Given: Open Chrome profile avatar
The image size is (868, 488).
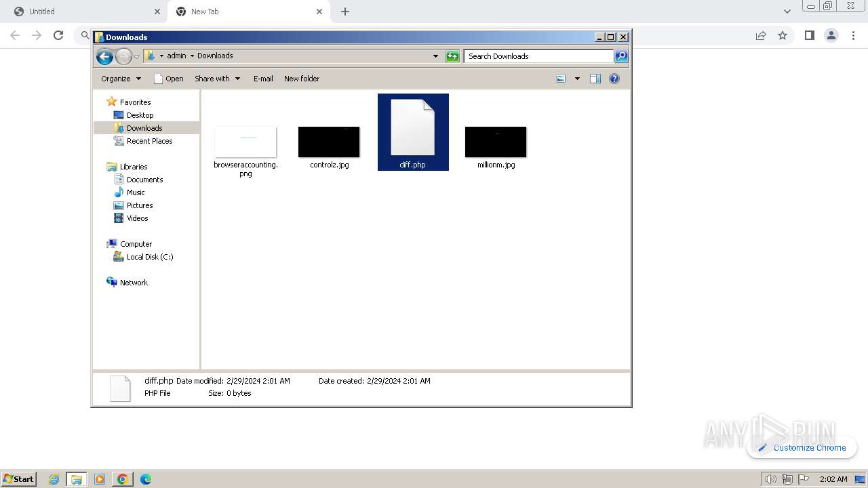Looking at the screenshot, I should pyautogui.click(x=831, y=35).
